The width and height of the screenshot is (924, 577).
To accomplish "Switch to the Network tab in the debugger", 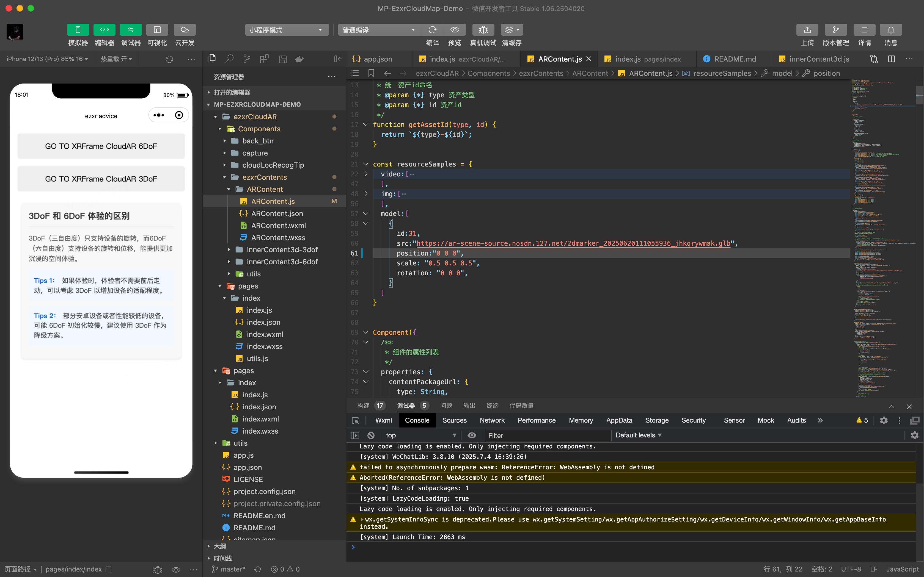I will pyautogui.click(x=492, y=420).
